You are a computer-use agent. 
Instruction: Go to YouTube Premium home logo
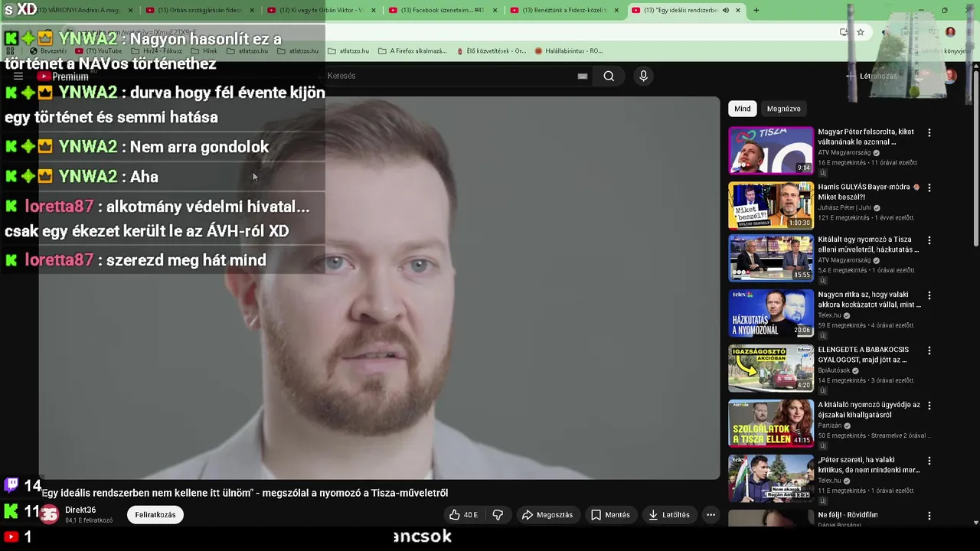63,77
